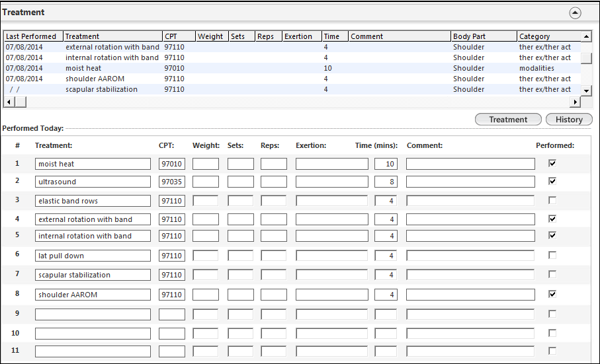Viewport: 600px width, 364px height.
Task: Click the Time field for scapular stabilization row 7
Action: click(386, 275)
